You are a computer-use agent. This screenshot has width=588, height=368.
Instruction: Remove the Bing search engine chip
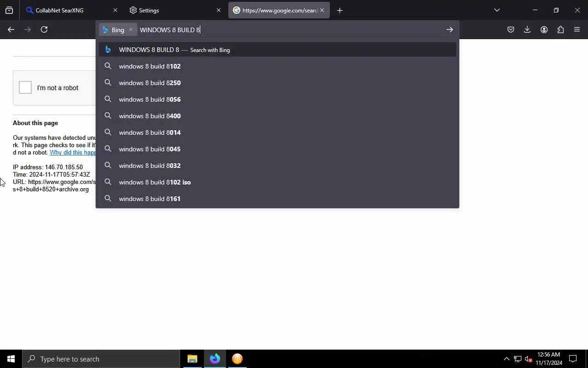130,29
